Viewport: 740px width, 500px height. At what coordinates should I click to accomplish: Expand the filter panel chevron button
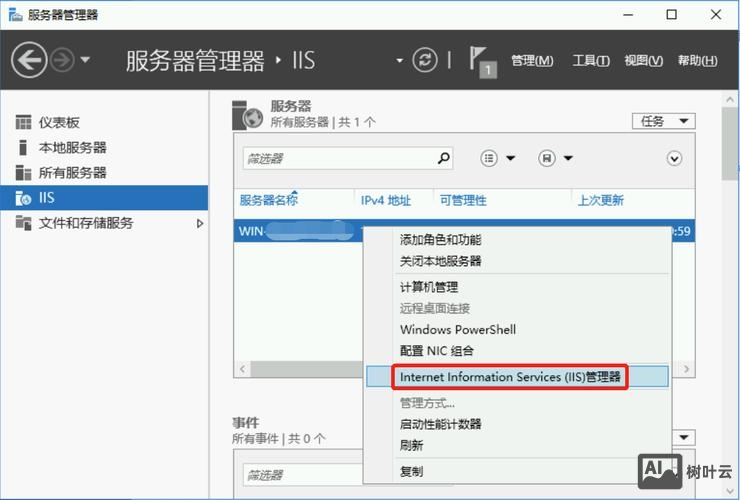pos(674,159)
